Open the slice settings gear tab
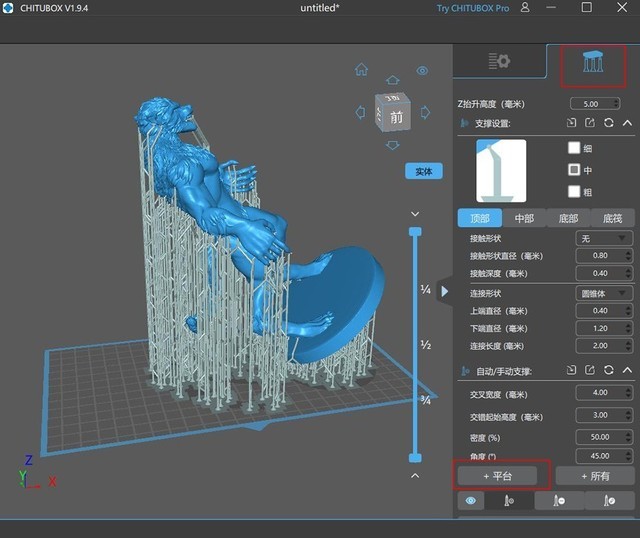The width and height of the screenshot is (640, 538). coord(499,62)
